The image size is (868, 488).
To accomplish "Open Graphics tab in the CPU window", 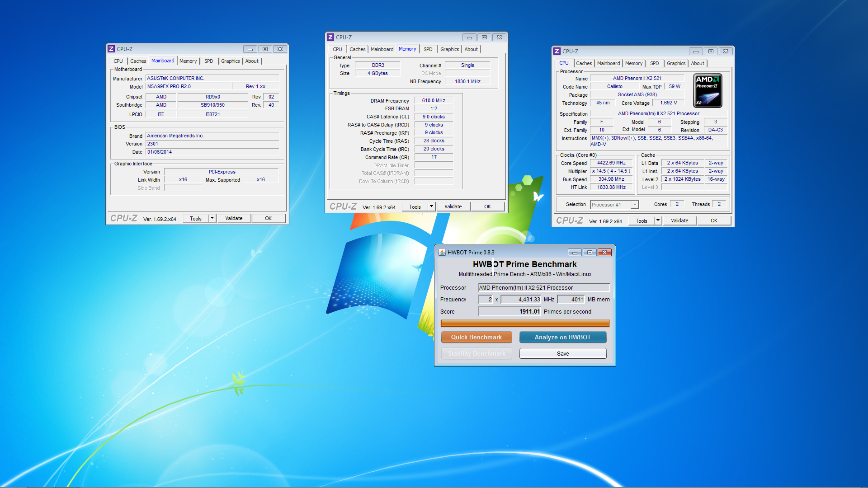I will coord(676,63).
